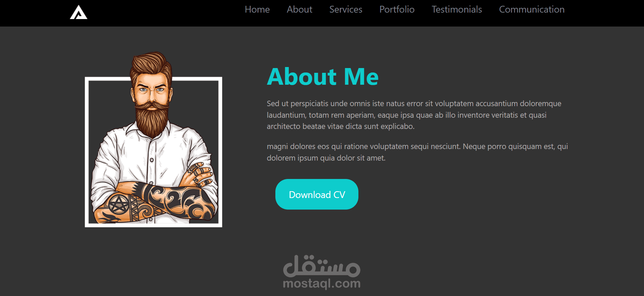Click the bearded man portrait image
The image size is (644, 296).
coord(154,139)
